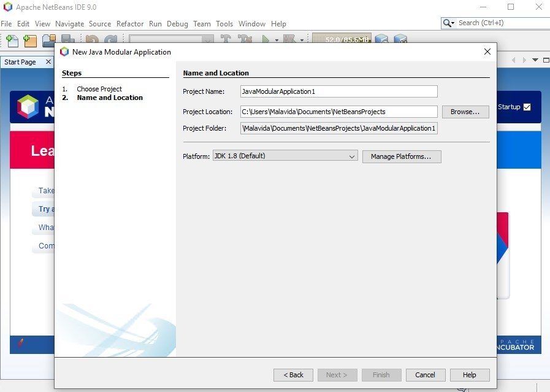Click the memory usage indicator bar

(x=342, y=39)
